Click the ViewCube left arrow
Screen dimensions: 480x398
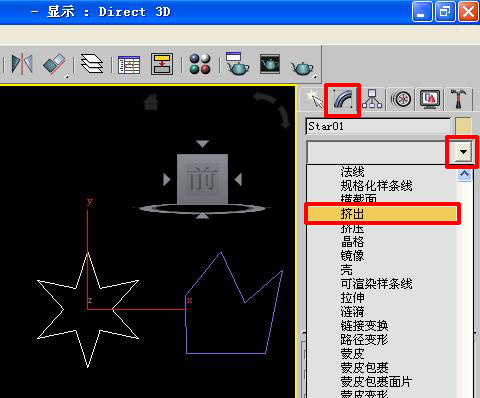tap(167, 180)
